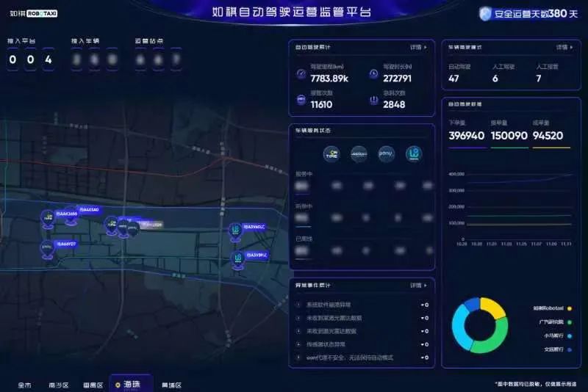Image resolution: width=588 pixels, height=392 pixels.
Task: Toggle the light blue 小马智行 legend swatch
Action: point(569,335)
